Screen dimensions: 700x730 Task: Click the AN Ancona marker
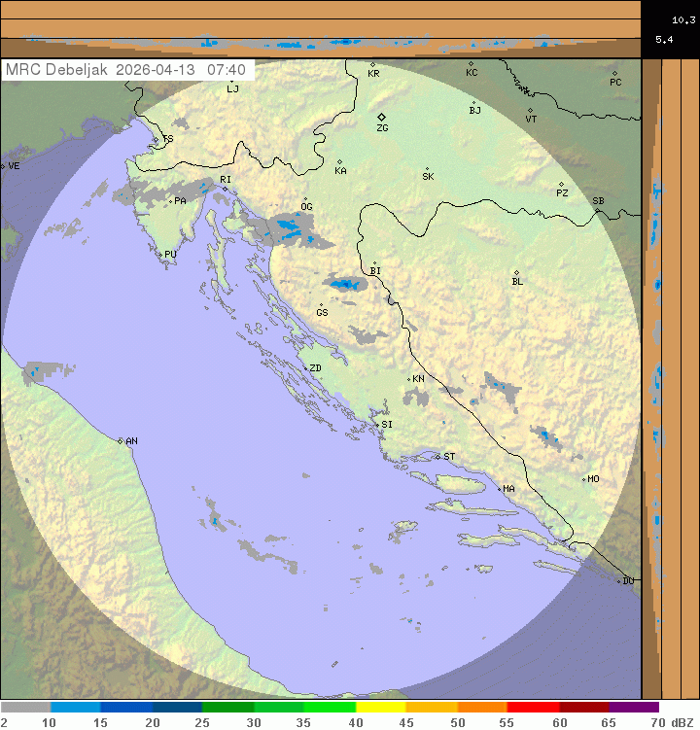(x=122, y=441)
